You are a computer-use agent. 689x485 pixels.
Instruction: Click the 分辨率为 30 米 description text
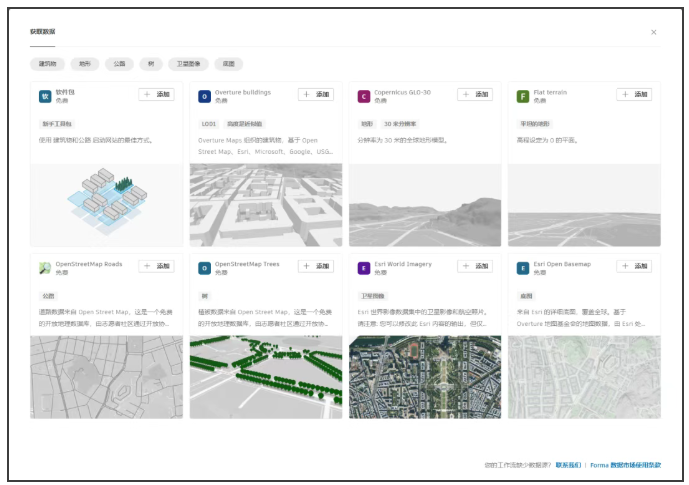click(x=403, y=141)
